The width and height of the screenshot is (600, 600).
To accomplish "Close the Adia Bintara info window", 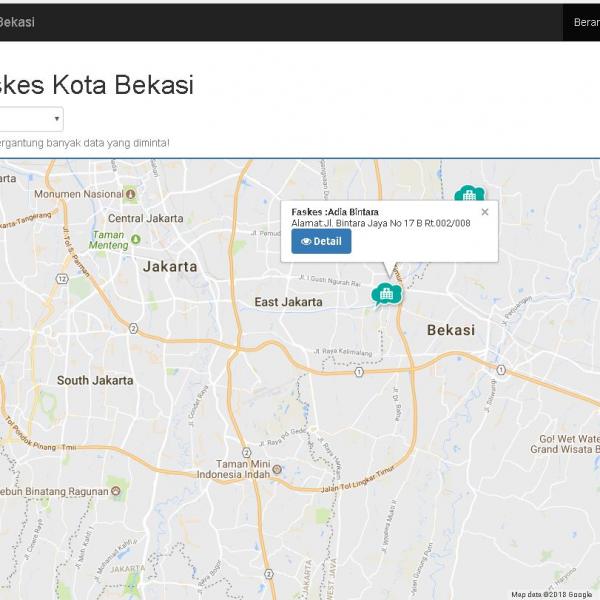I will 485,212.
